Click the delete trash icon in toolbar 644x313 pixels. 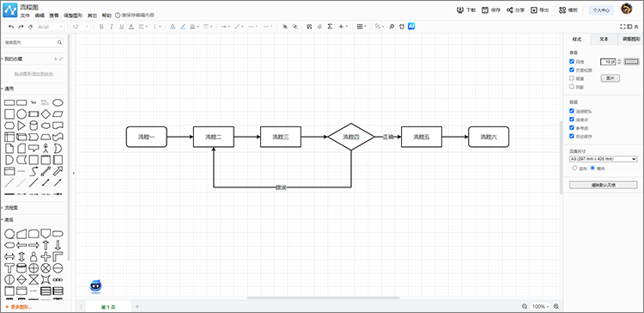point(402,27)
